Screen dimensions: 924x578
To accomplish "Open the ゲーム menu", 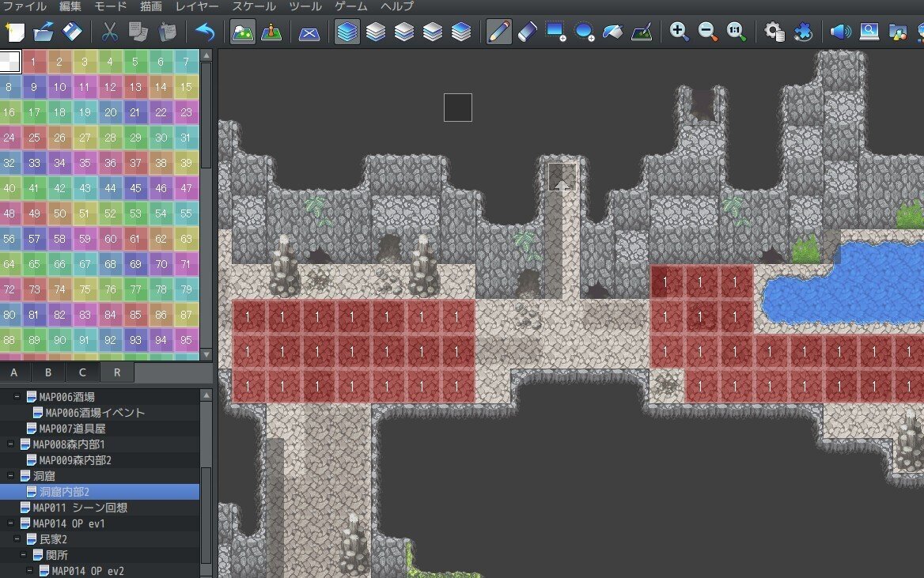I will click(351, 6).
